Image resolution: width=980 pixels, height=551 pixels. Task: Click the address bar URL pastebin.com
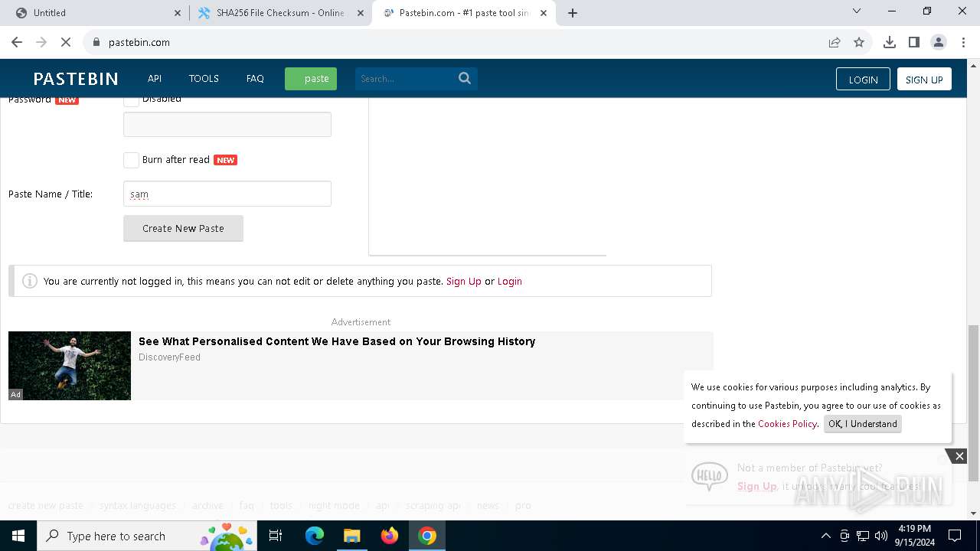(139, 42)
